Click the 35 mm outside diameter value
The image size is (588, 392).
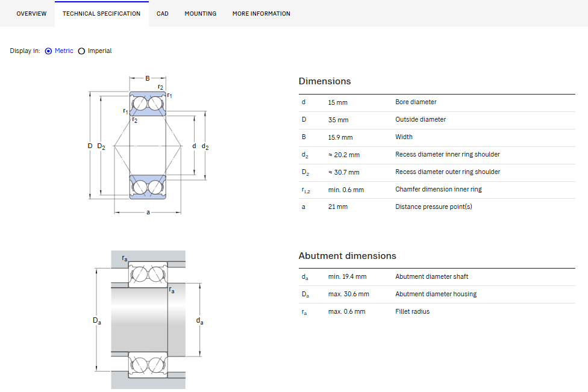point(338,120)
